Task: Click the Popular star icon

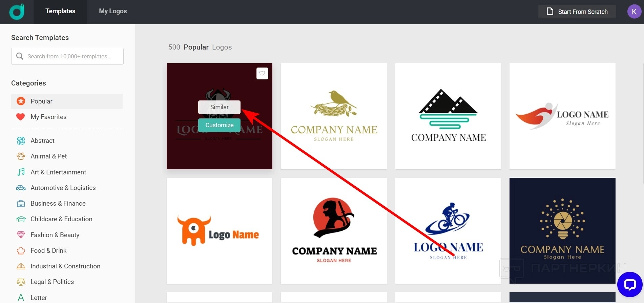Action: pos(21,101)
